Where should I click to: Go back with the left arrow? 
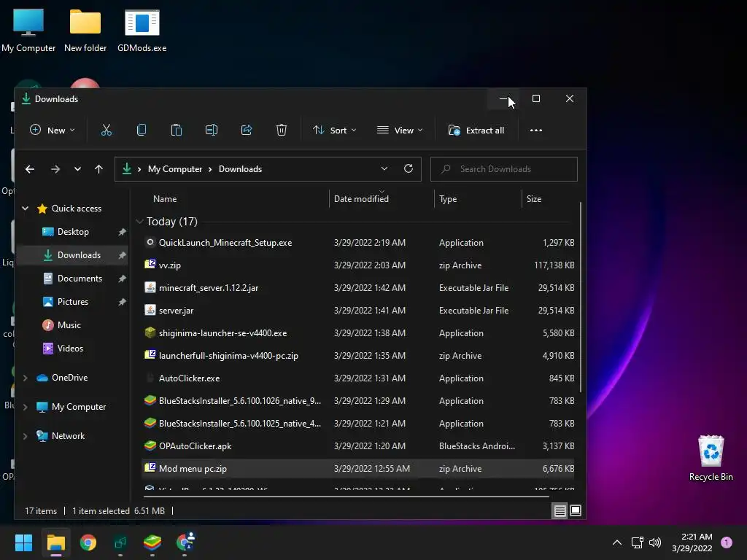(x=29, y=169)
